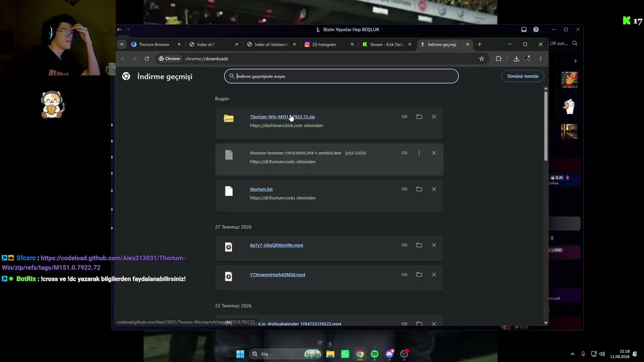Copy link for YTXmwymHveh4ZM58.mp4
Viewport: 644px width, 362px height.
coord(405,275)
